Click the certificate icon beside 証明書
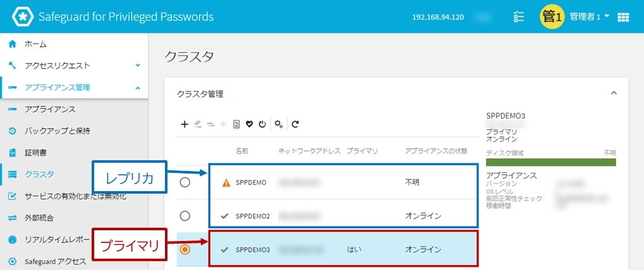The width and height of the screenshot is (644, 270). point(12,153)
